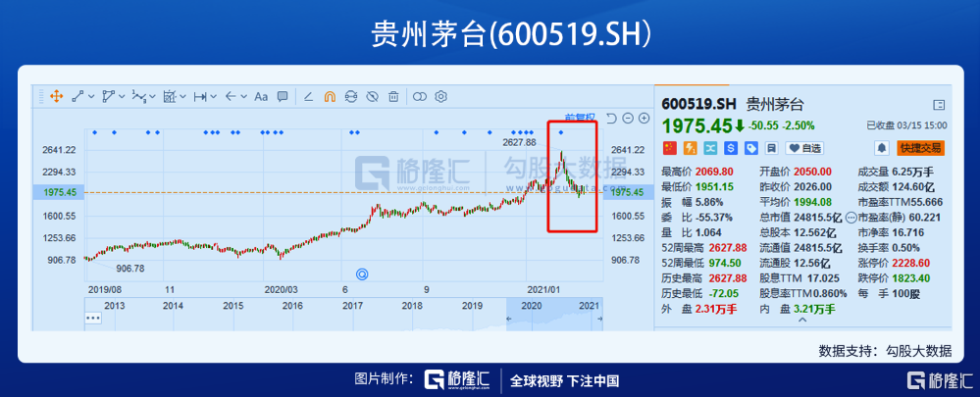980x397 pixels.
Task: Toggle the bell price alert
Action: tap(882, 148)
